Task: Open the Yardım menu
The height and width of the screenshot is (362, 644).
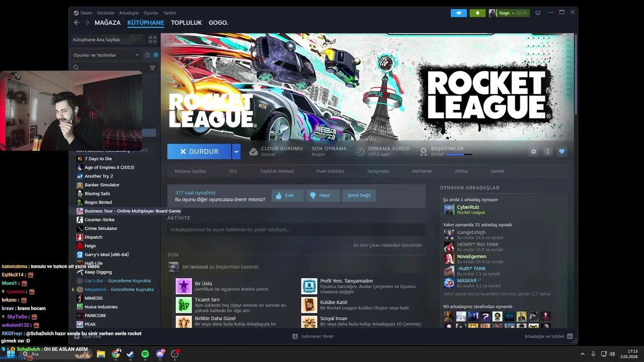Action: [x=170, y=13]
